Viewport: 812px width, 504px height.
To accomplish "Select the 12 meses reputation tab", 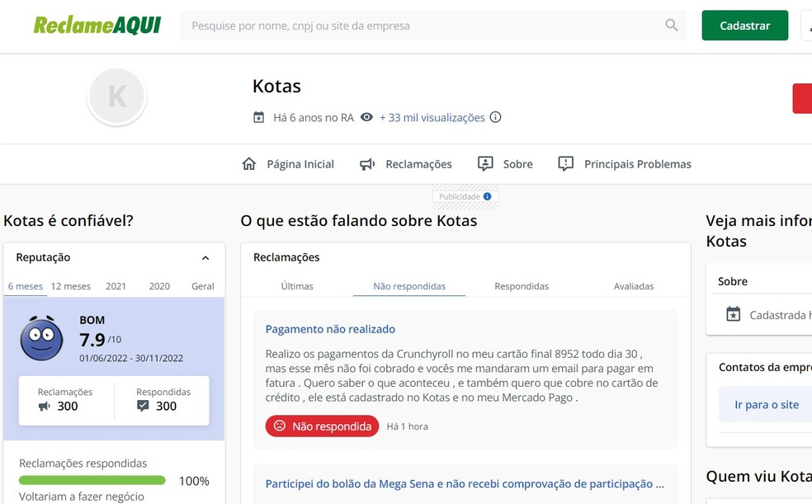I will tap(71, 286).
